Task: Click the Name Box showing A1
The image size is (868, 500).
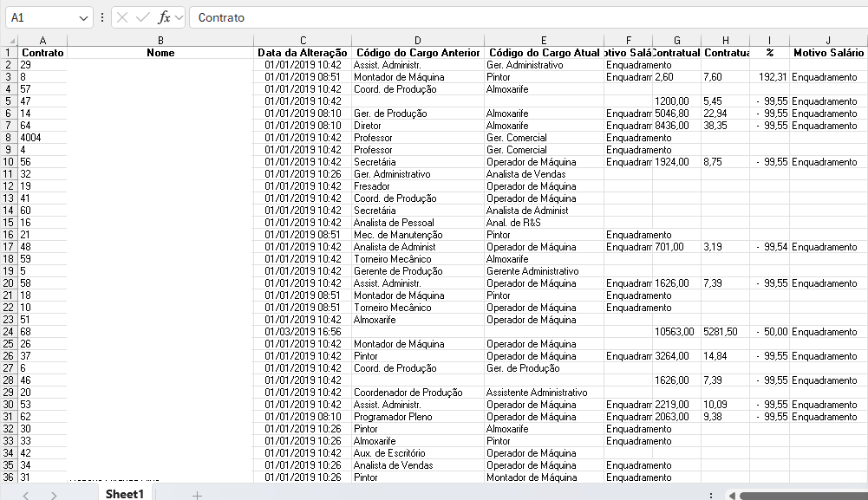Action: 42,17
